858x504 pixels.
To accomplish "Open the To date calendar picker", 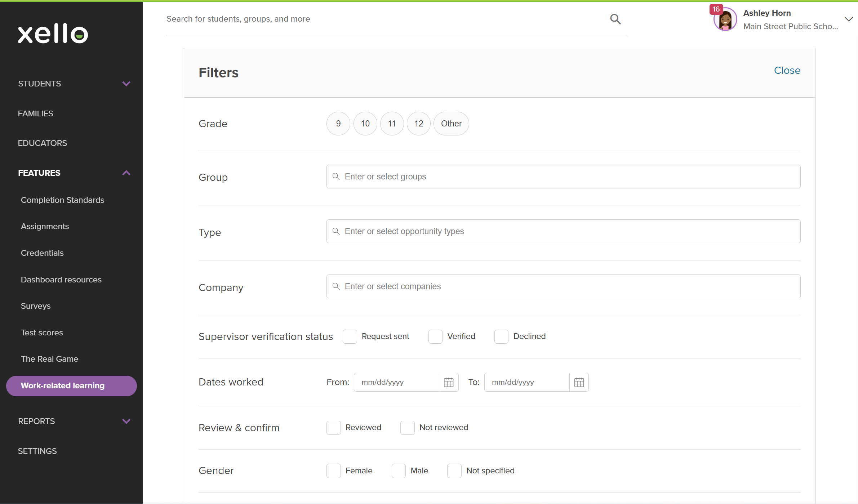I will coord(579,382).
